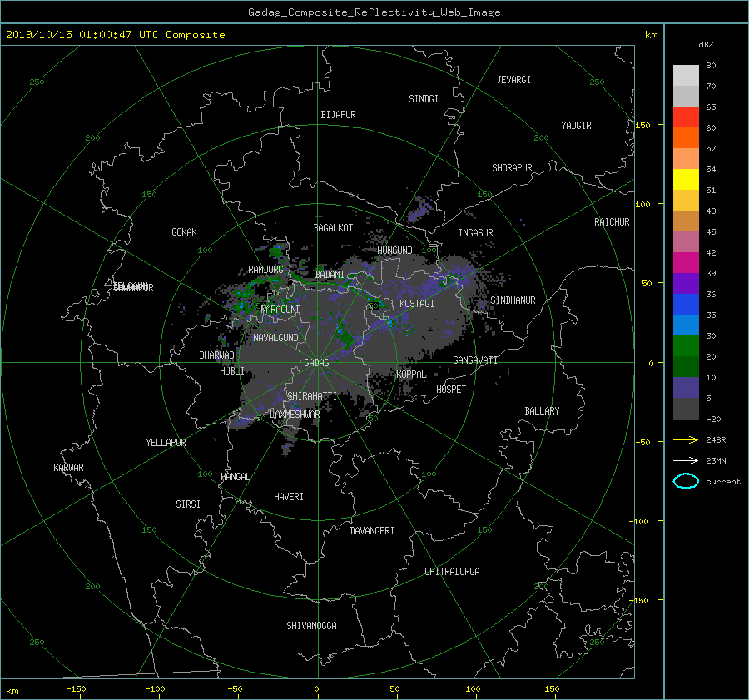Screen dimensions: 749x700
Task: Click the HUNGUND city label
Action: coord(394,251)
